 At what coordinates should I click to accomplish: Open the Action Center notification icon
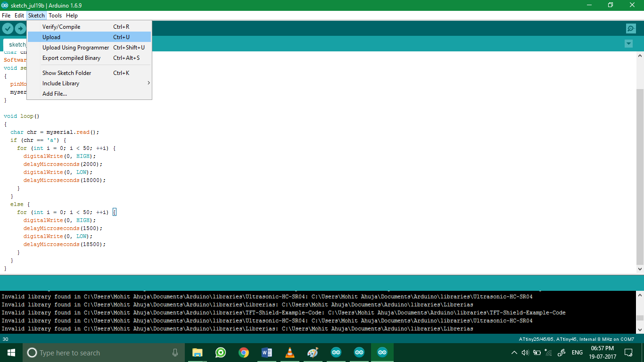coord(628,353)
